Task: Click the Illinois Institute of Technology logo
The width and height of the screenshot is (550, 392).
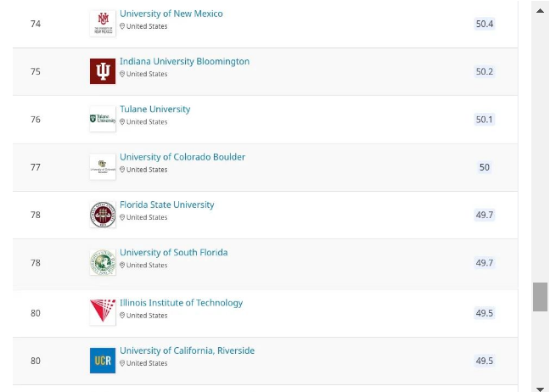Action: pos(103,312)
